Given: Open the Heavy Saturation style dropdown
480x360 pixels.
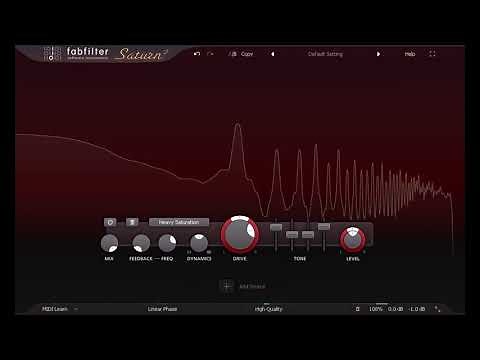Looking at the screenshot, I should click(x=179, y=222).
